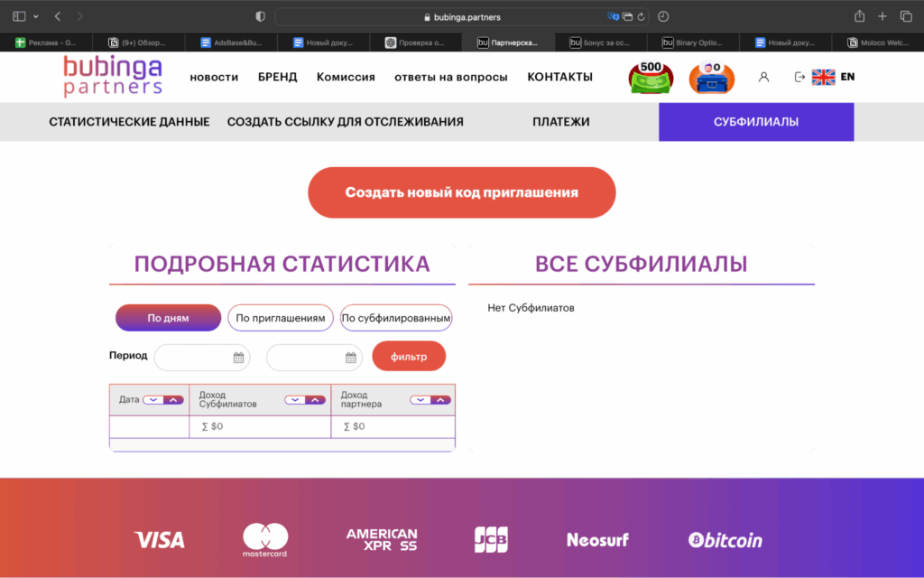924x578 pixels.
Task: Select the 'По дням' statistics view
Action: [168, 318]
